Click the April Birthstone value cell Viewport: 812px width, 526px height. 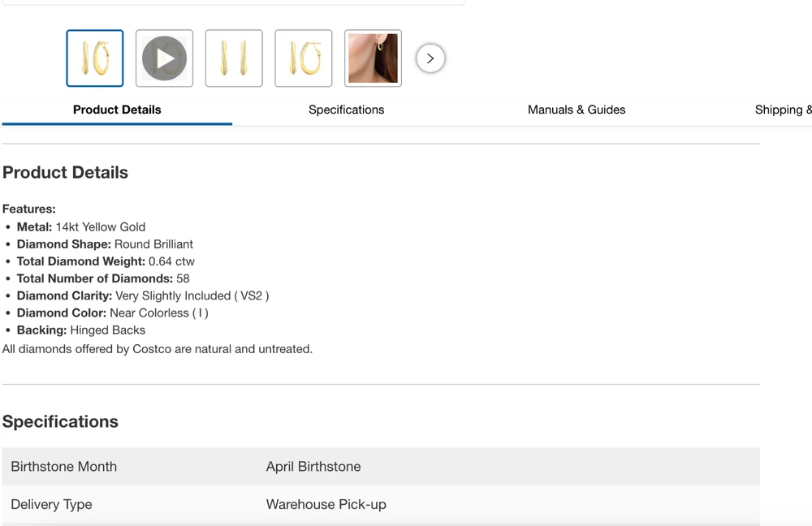click(313, 467)
